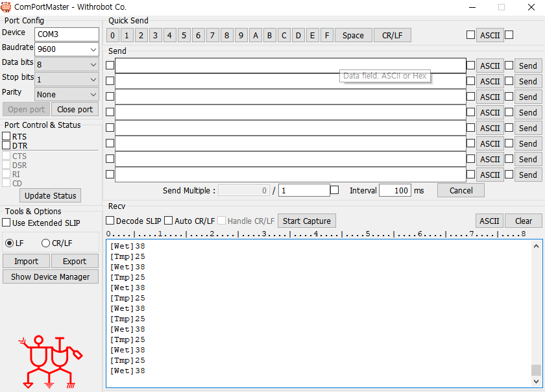Click the first Send data field
This screenshot has height=392, width=545.
(291, 66)
